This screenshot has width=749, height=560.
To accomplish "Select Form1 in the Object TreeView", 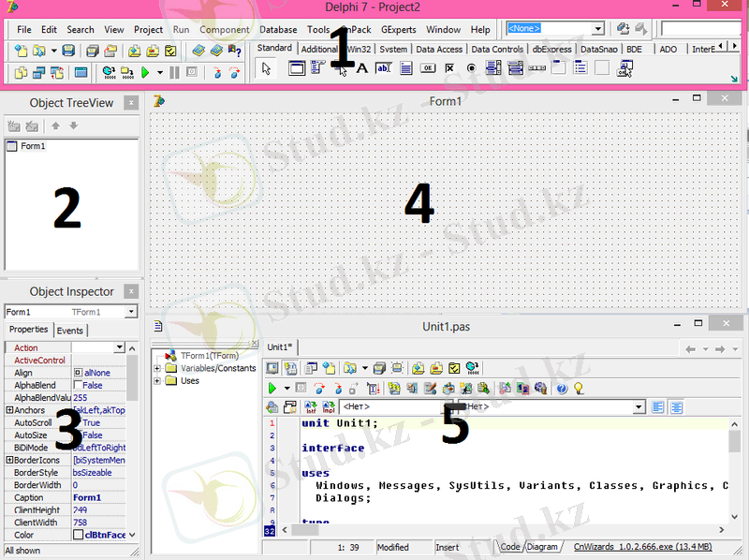I will pos(33,146).
